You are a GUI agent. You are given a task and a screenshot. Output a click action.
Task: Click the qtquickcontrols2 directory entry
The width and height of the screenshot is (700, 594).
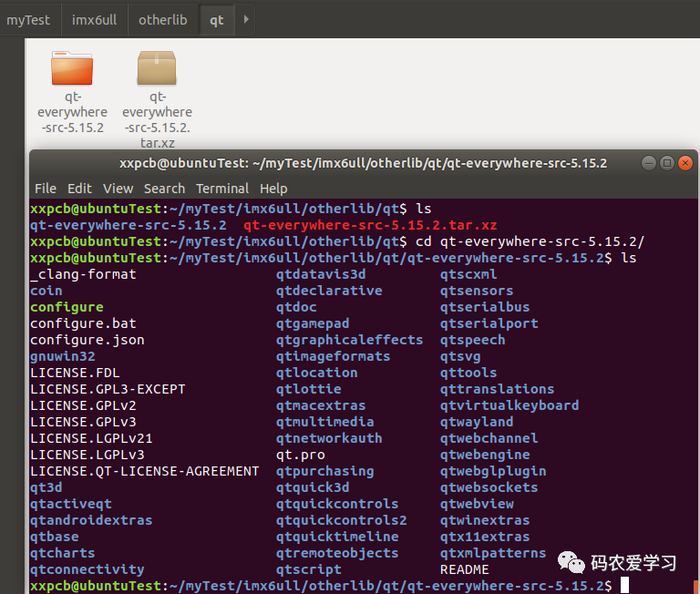click(x=341, y=520)
